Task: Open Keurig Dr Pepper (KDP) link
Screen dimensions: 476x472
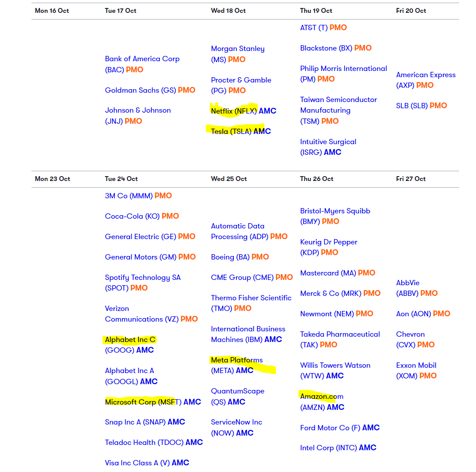Action: (328, 247)
